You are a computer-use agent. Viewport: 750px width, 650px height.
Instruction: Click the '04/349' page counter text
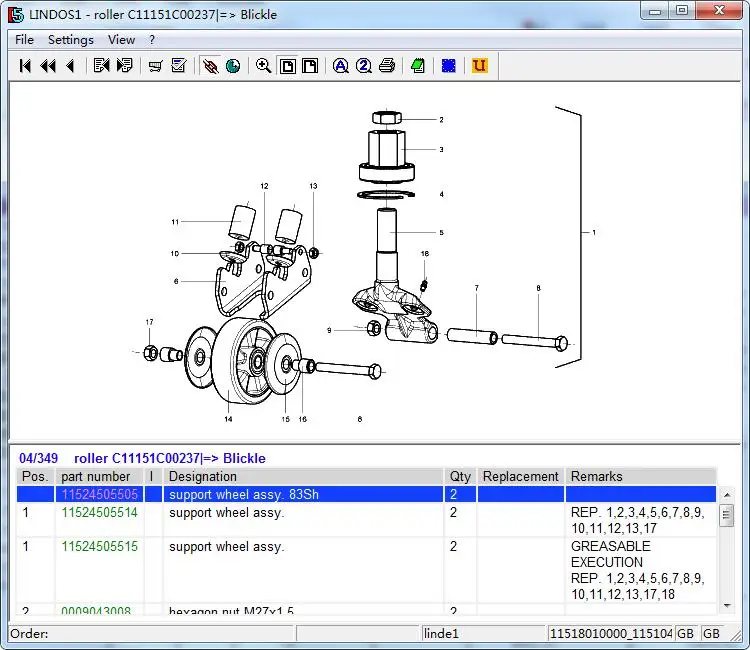click(38, 458)
